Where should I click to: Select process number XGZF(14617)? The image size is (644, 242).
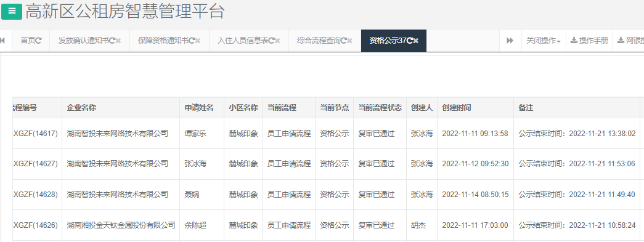36,133
